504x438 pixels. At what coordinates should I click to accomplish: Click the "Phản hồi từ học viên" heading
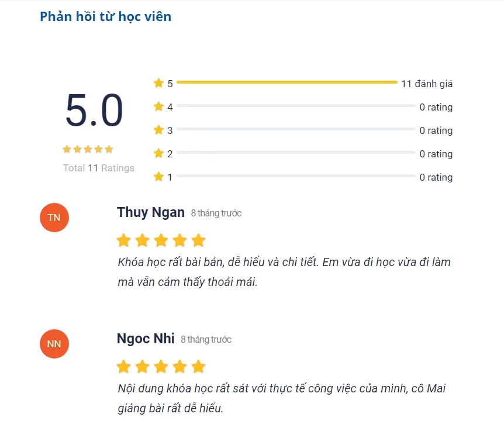click(105, 16)
